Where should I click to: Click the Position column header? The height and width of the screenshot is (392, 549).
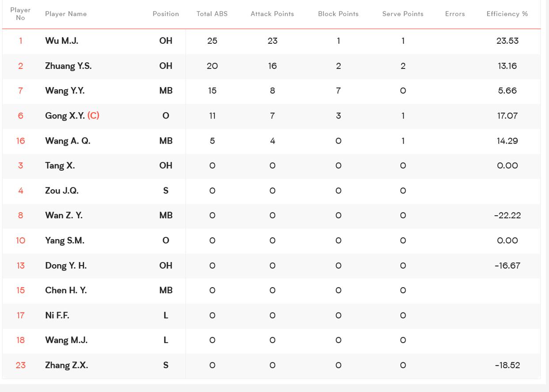coord(166,14)
